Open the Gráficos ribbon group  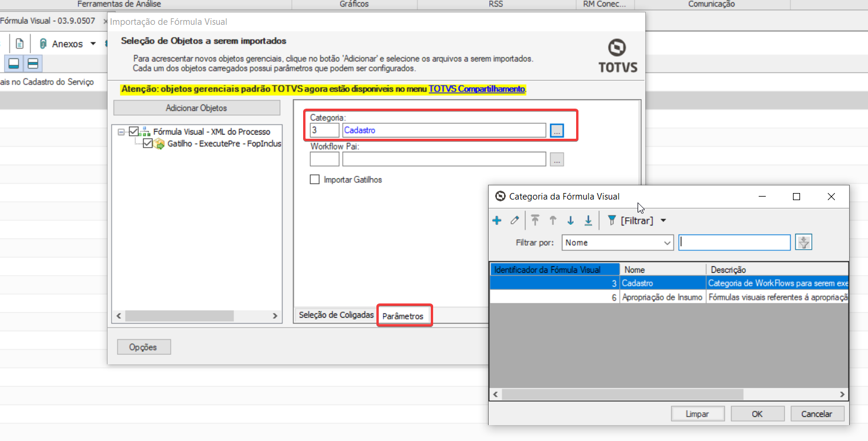coord(355,4)
